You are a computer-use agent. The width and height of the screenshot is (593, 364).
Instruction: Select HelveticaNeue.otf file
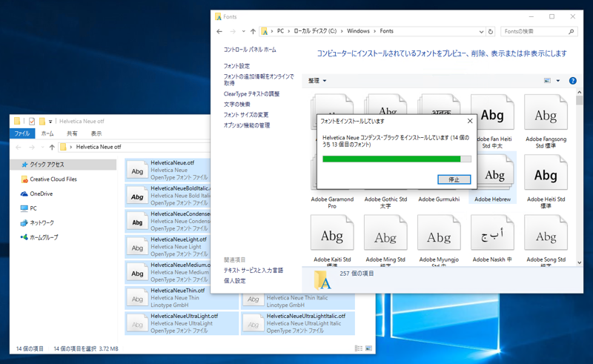point(168,171)
